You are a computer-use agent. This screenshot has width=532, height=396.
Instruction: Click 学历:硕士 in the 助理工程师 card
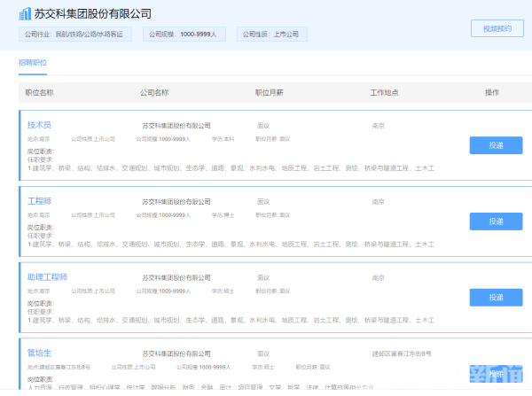pos(223,291)
